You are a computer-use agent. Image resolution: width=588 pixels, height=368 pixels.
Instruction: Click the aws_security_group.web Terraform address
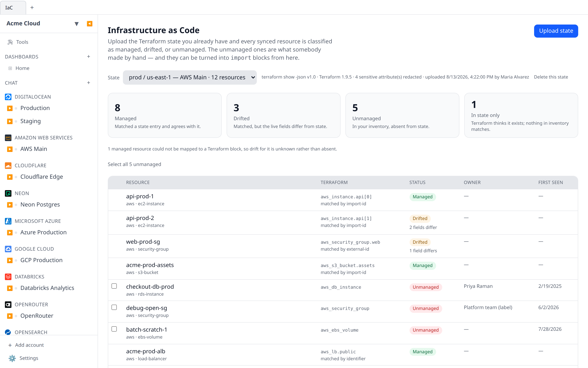click(350, 242)
